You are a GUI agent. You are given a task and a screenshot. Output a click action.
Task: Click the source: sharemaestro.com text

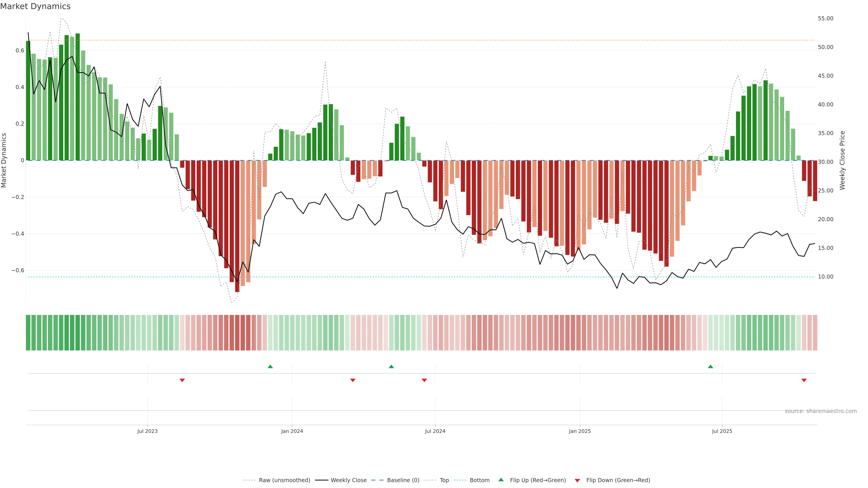point(821,411)
